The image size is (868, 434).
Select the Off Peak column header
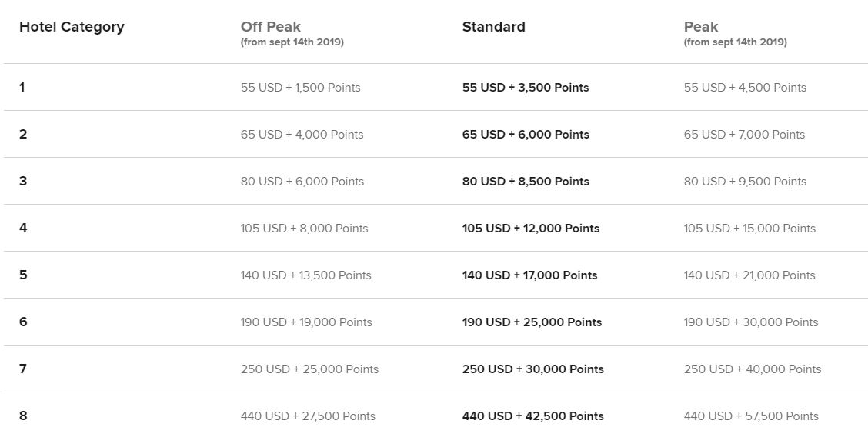tap(270, 27)
